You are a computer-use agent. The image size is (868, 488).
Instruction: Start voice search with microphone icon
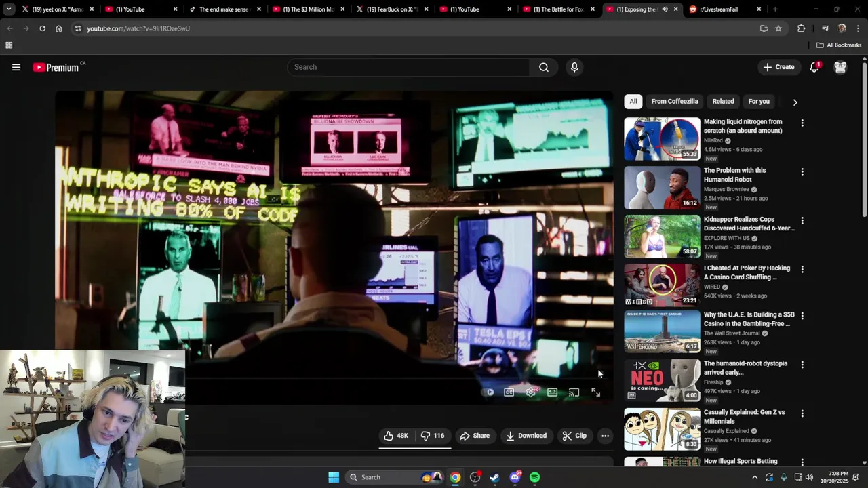pyautogui.click(x=574, y=67)
